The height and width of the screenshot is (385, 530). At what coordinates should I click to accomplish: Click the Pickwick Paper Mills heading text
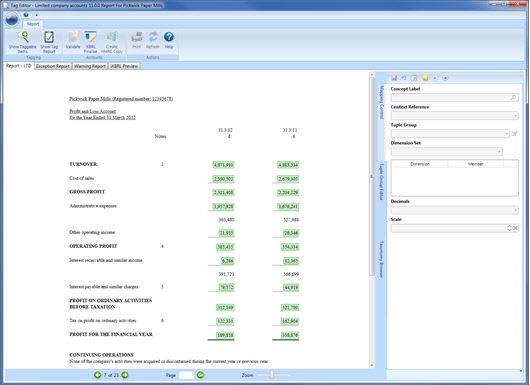(121, 99)
